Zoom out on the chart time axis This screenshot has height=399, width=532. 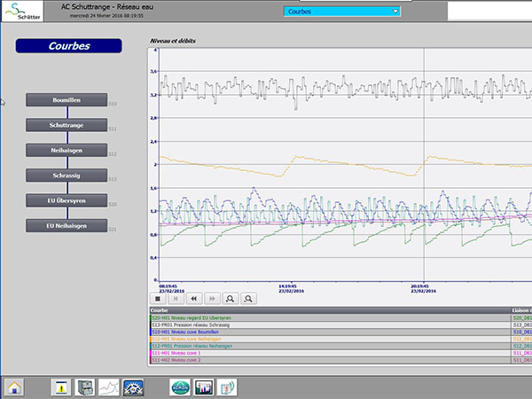[x=248, y=299]
